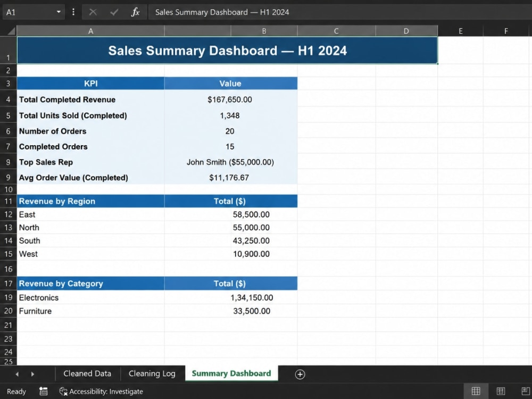
Task: Select the 58,500.00 value cell
Action: coord(231,214)
